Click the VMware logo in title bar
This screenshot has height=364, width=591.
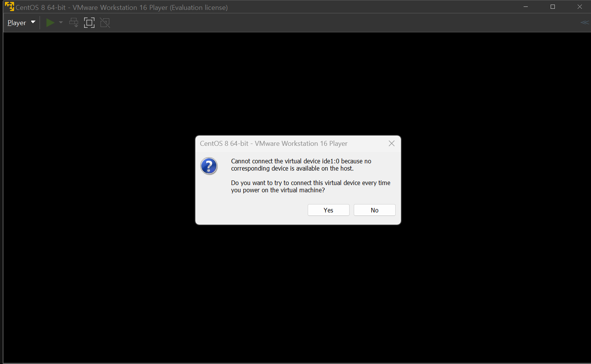[x=10, y=7]
